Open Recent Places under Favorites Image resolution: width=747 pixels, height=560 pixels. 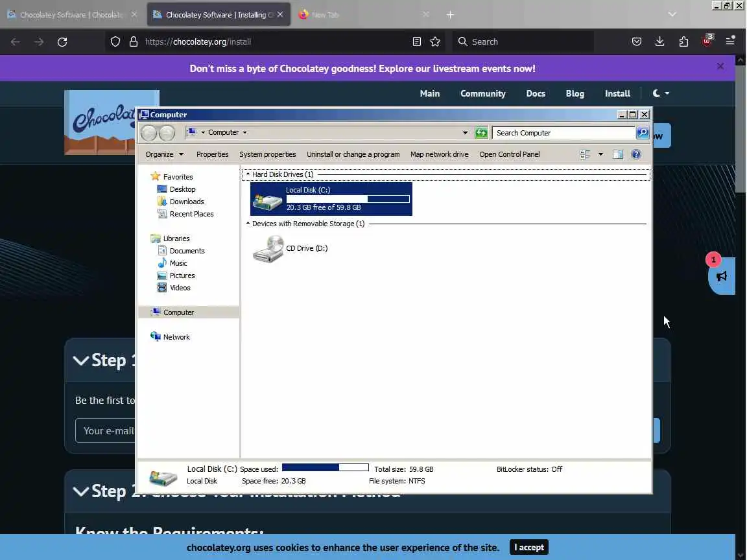185,214
